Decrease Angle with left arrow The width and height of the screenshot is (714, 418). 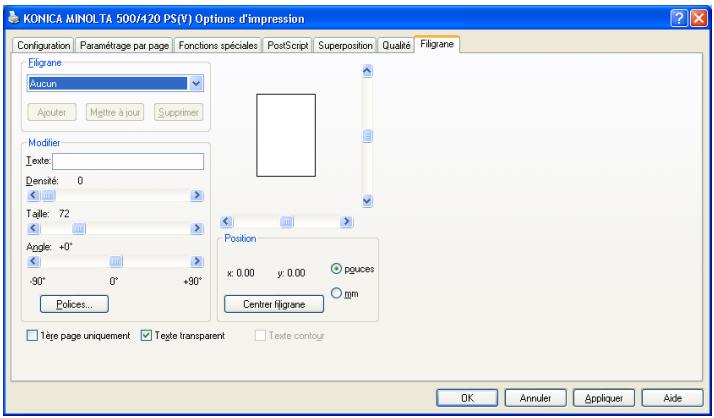[33, 261]
